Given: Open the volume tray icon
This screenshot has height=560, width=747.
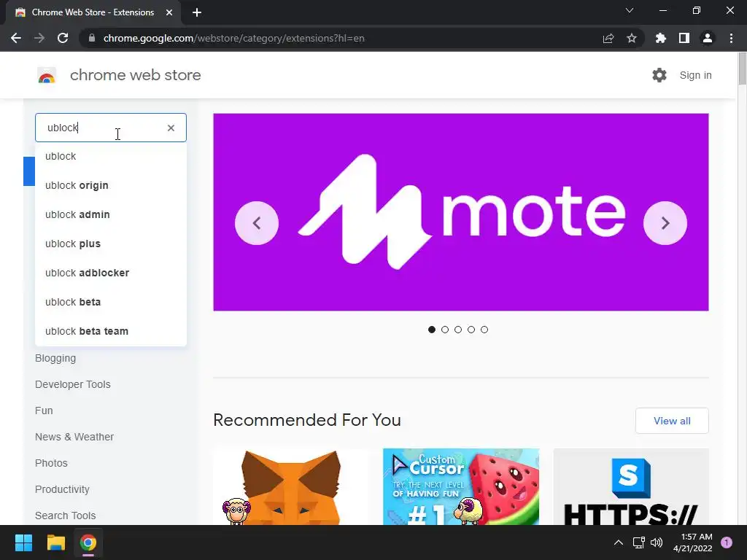Looking at the screenshot, I should [x=657, y=542].
